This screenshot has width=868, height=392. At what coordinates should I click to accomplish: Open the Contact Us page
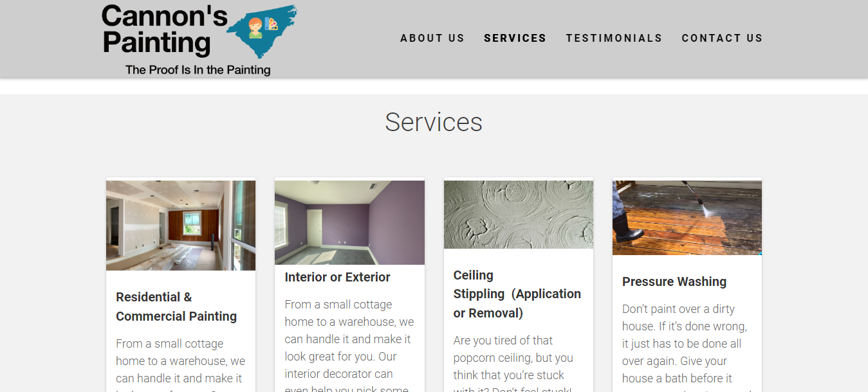723,38
